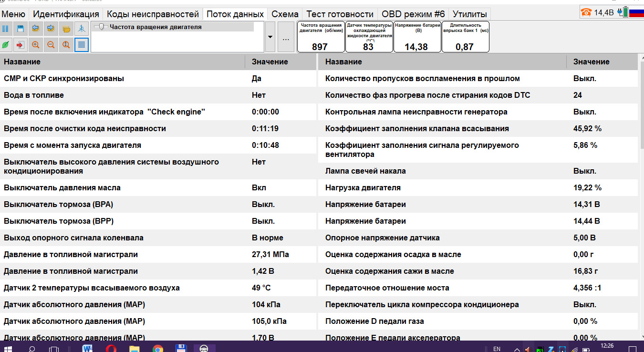Image resolution: width=644 pixels, height=352 pixels.
Task: Save the current data log
Action: 21,29
